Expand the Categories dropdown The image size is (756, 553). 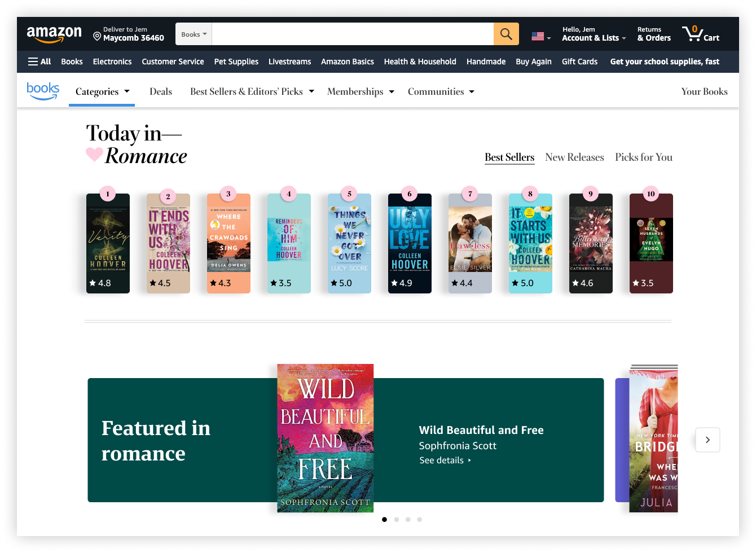(102, 91)
